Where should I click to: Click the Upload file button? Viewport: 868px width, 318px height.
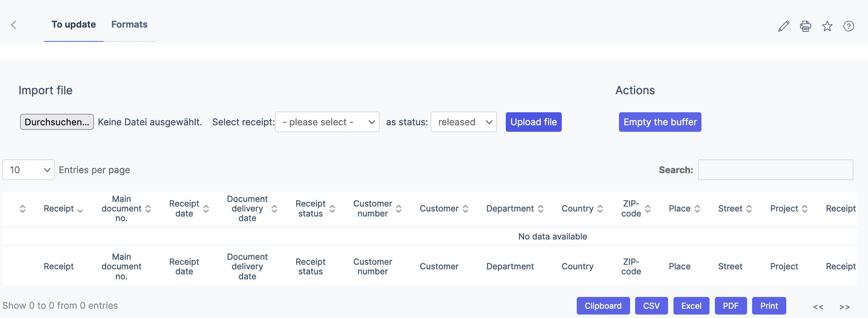[x=533, y=122]
